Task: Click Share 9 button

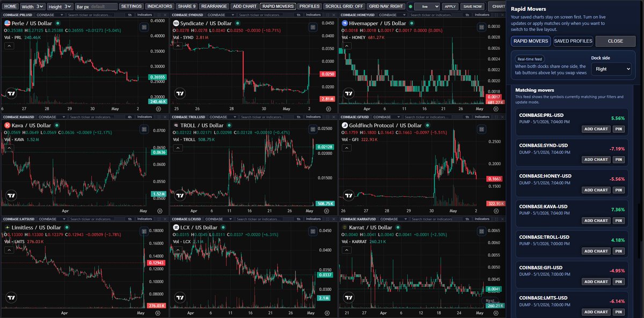Action: point(187,6)
